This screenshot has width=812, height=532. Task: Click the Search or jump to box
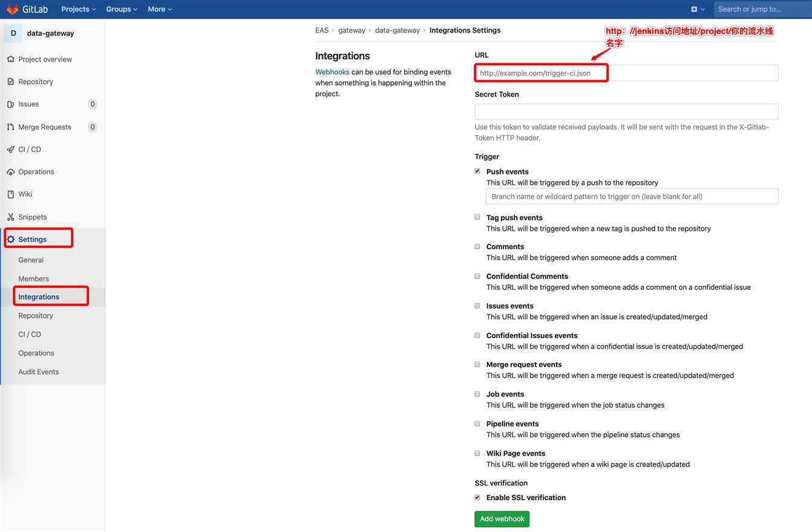763,9
